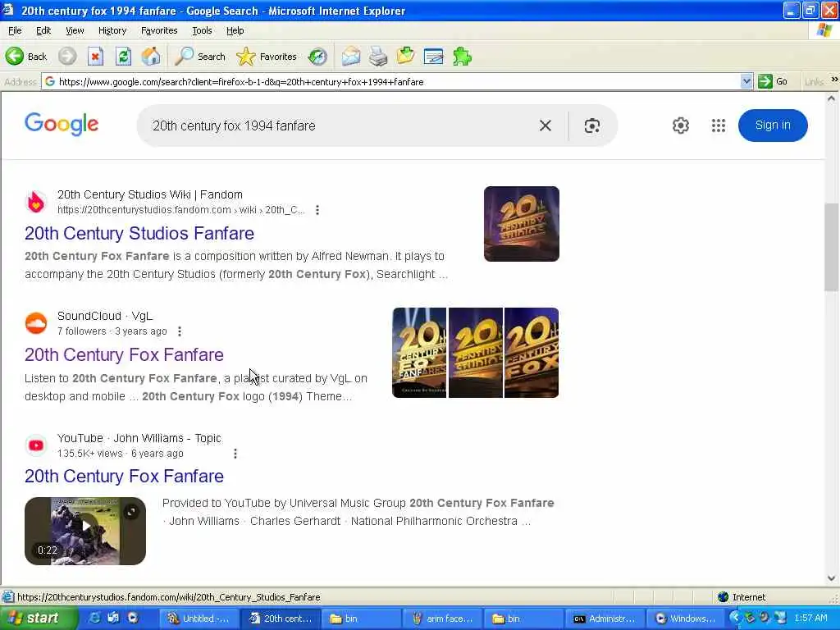Expand the address bar dropdown arrow
This screenshot has height=630, width=840.
[746, 81]
